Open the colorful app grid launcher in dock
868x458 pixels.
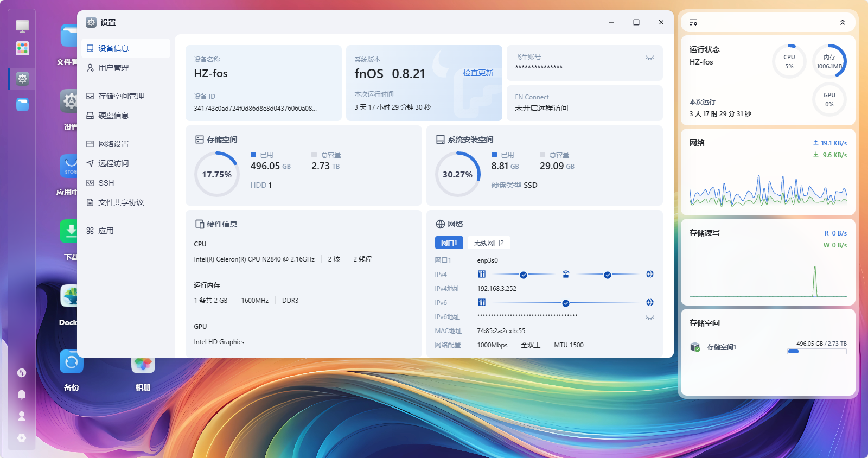(x=22, y=48)
